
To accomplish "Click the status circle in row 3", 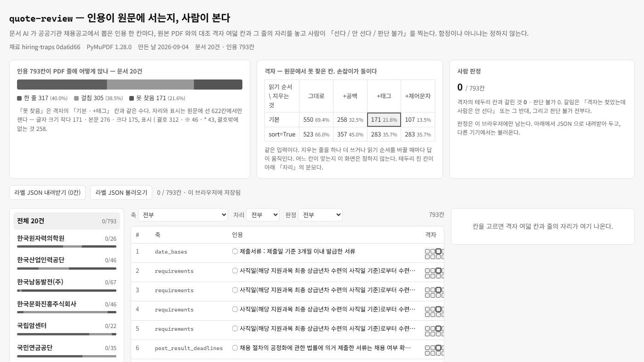I will 235,290.
